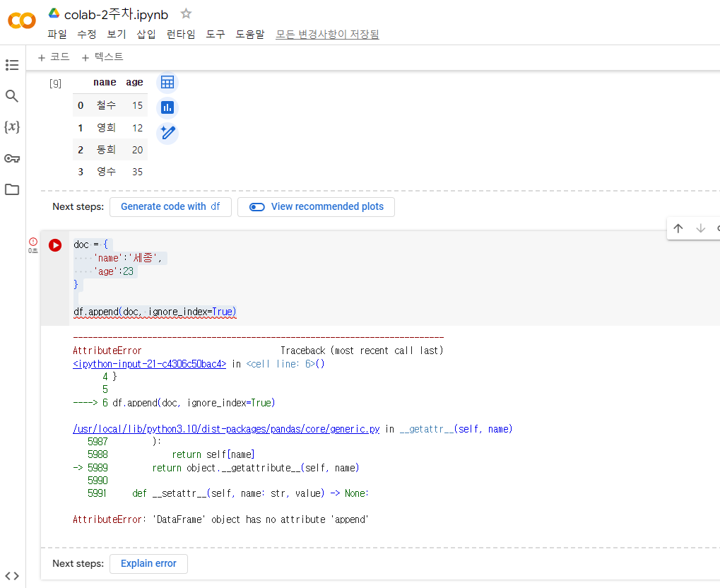Viewport: 720px width, 588px height.
Task: Open the secrets key panel
Action: (12, 158)
